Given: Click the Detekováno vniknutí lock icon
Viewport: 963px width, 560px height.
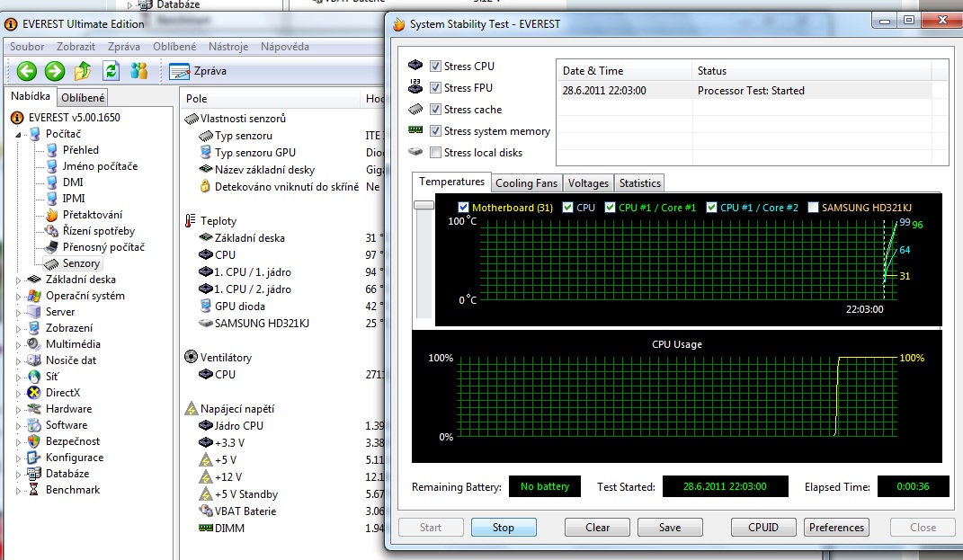Looking at the screenshot, I should pyautogui.click(x=205, y=186).
